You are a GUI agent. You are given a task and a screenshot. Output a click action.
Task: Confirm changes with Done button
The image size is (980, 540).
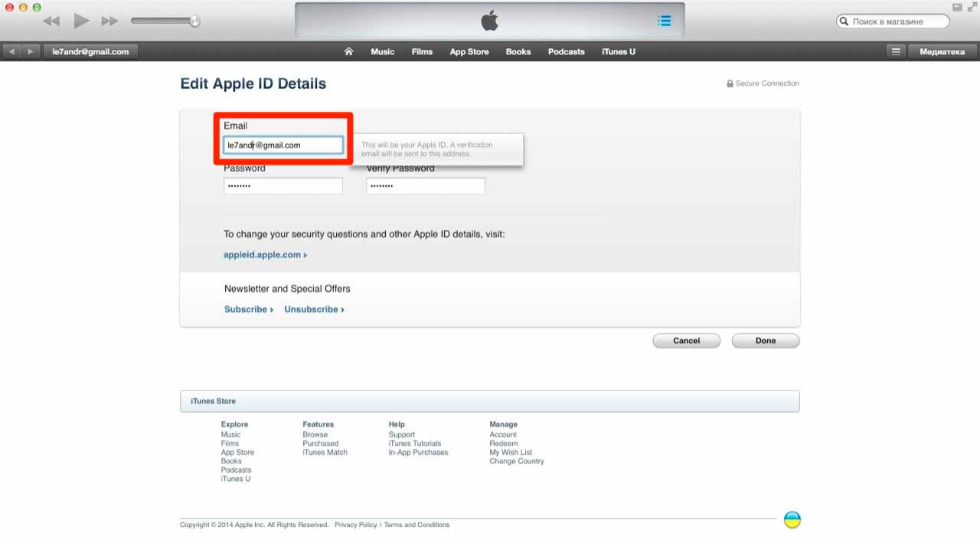[x=766, y=341]
